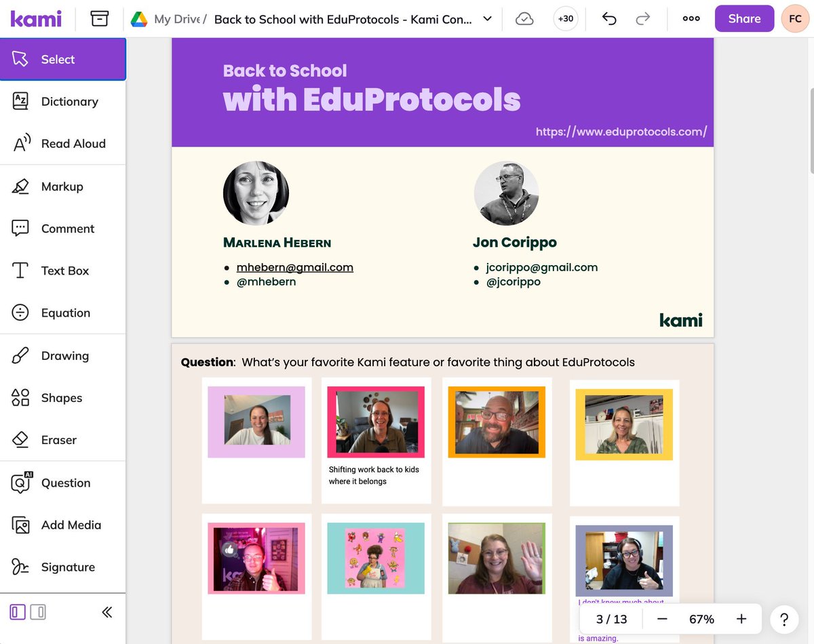Click the Kami logo

pos(36,18)
